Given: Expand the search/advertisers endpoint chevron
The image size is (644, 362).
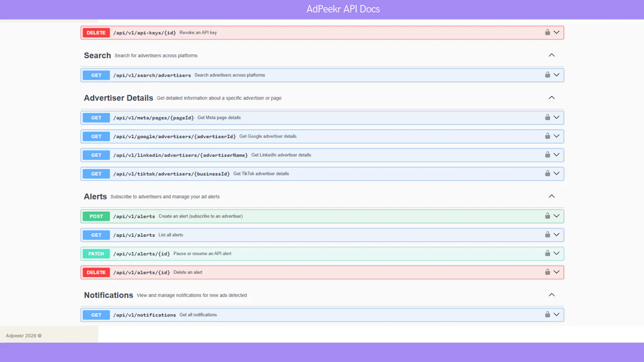Looking at the screenshot, I should click(557, 75).
